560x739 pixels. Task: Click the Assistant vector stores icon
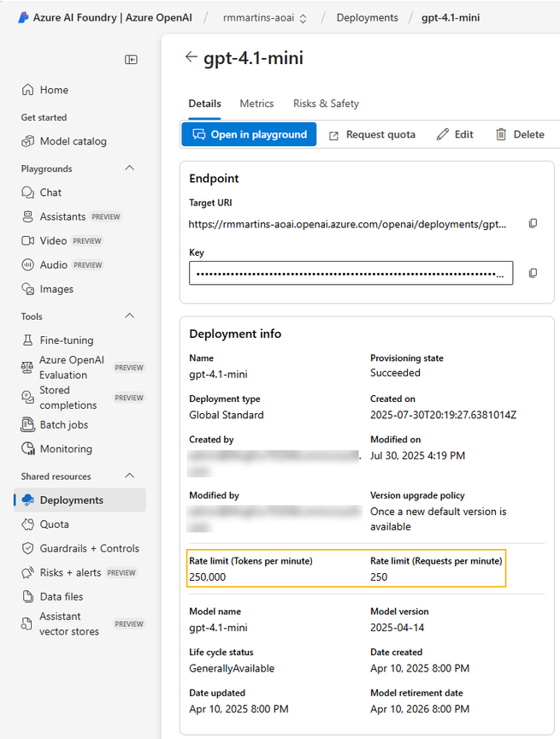coord(27,624)
